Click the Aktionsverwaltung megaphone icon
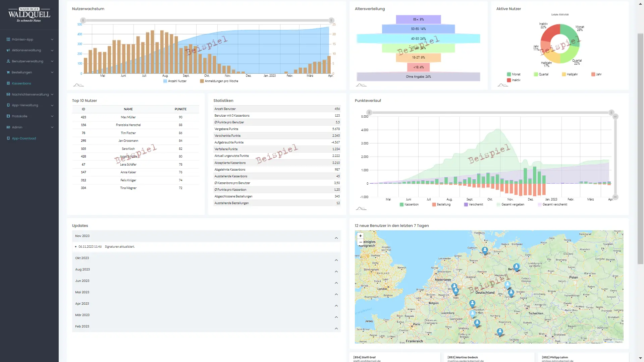 coord(8,50)
